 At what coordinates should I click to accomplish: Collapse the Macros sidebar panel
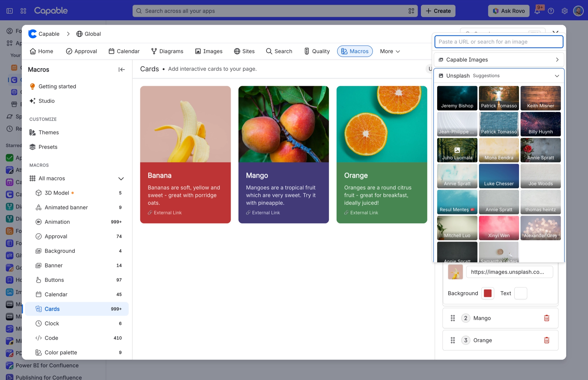pos(122,69)
